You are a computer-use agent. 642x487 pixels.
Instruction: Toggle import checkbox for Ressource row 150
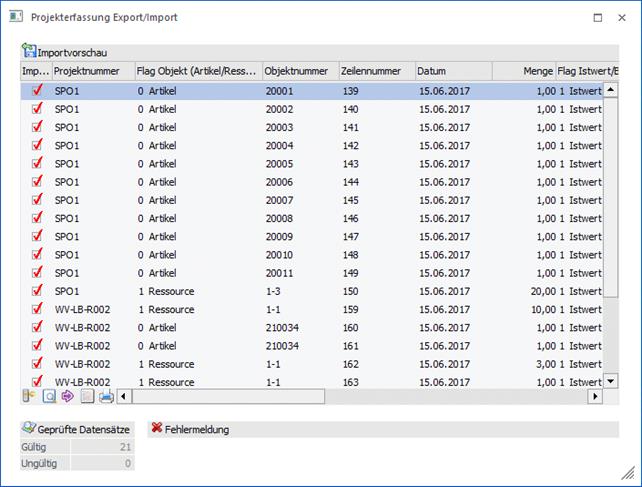click(x=37, y=291)
